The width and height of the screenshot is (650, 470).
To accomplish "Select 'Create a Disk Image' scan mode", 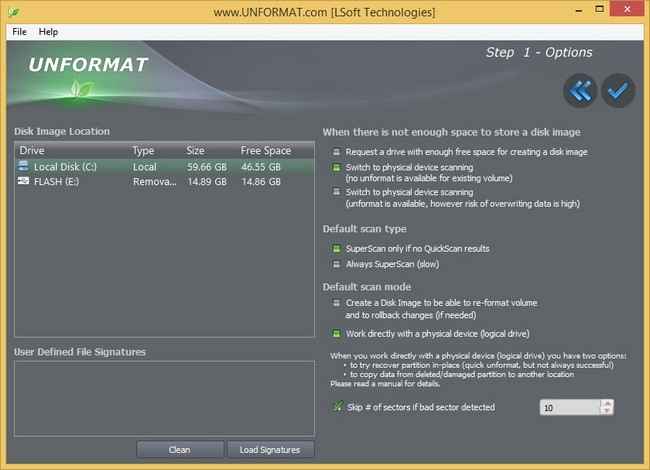I will [x=337, y=303].
